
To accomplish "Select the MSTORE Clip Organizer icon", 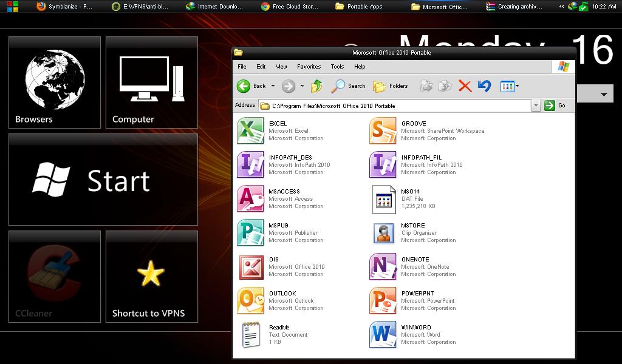I will [x=384, y=233].
